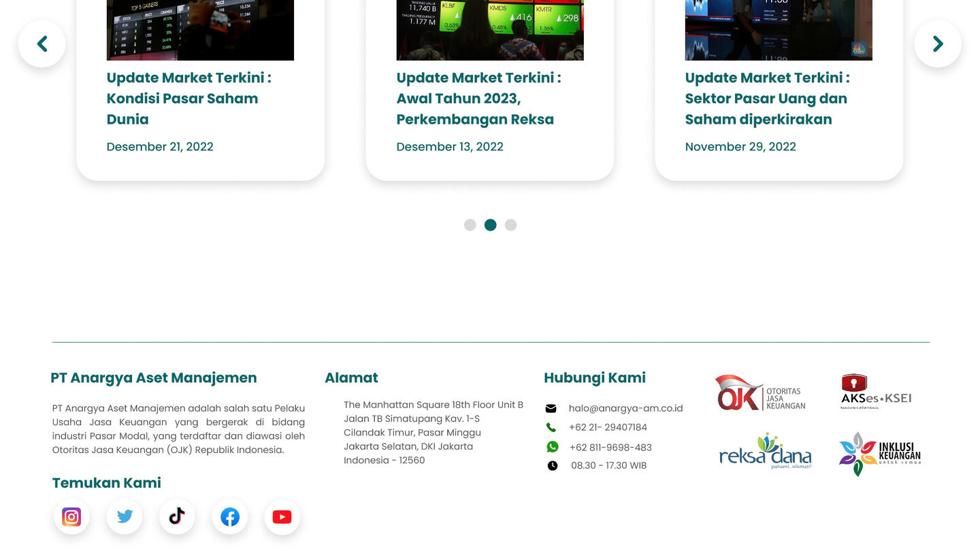This screenshot has width=980, height=551.
Task: Click WhatsApp number +62 811-9698-483
Action: pos(610,448)
